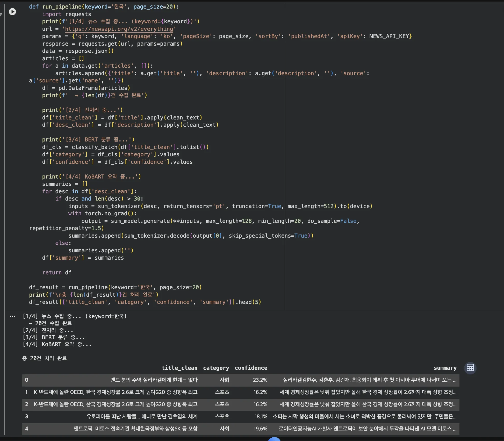Click the summary cell starting 소피는 사막 행성의
Image resolution: width=504 pixels, height=441 pixels.
tap(365, 417)
